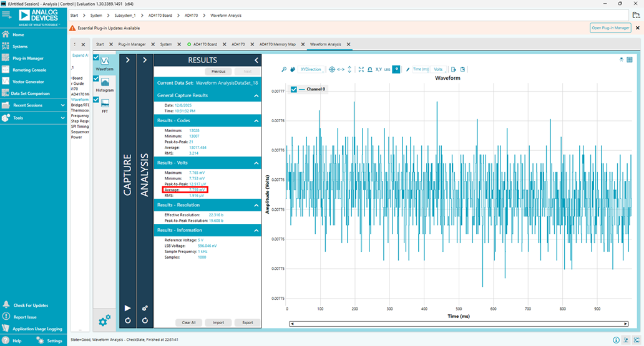Click the fit-to-screen expand arrows icon
Image resolution: width=644 pixels, height=346 pixels.
point(361,69)
